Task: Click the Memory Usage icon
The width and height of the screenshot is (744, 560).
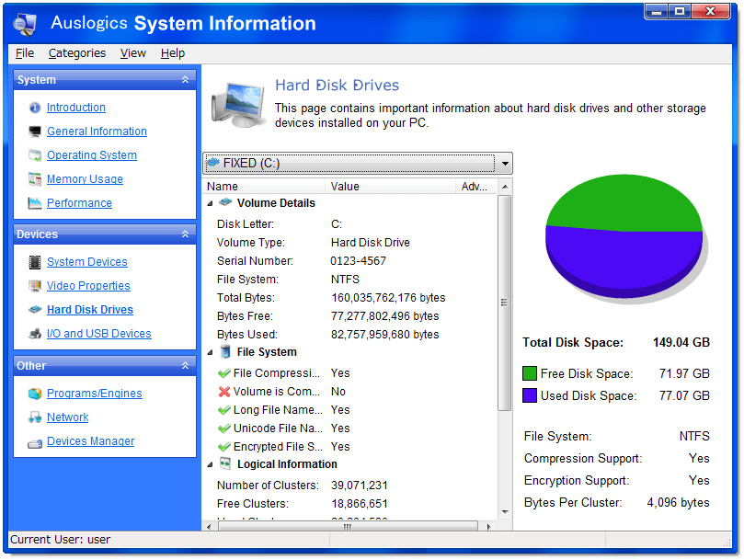Action: (35, 179)
